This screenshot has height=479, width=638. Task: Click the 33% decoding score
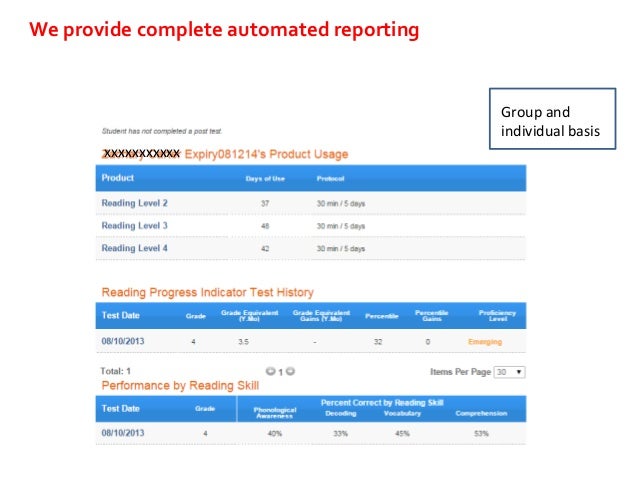(x=341, y=434)
